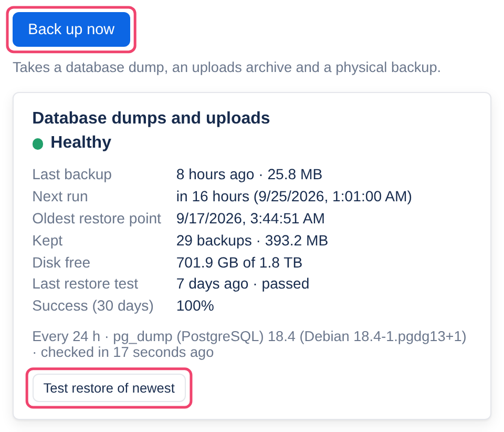Select the 100% success value
Image resolution: width=504 pixels, height=432 pixels.
pos(195,305)
